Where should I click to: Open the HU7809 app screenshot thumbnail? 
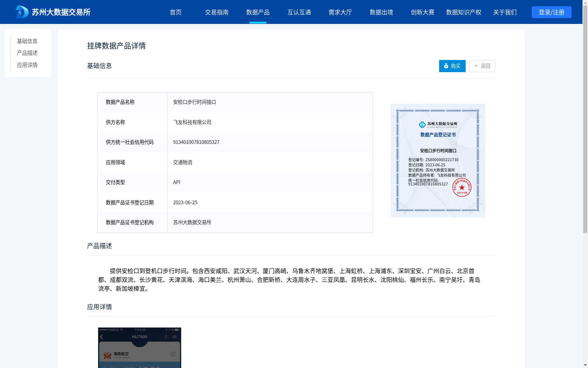[140, 348]
